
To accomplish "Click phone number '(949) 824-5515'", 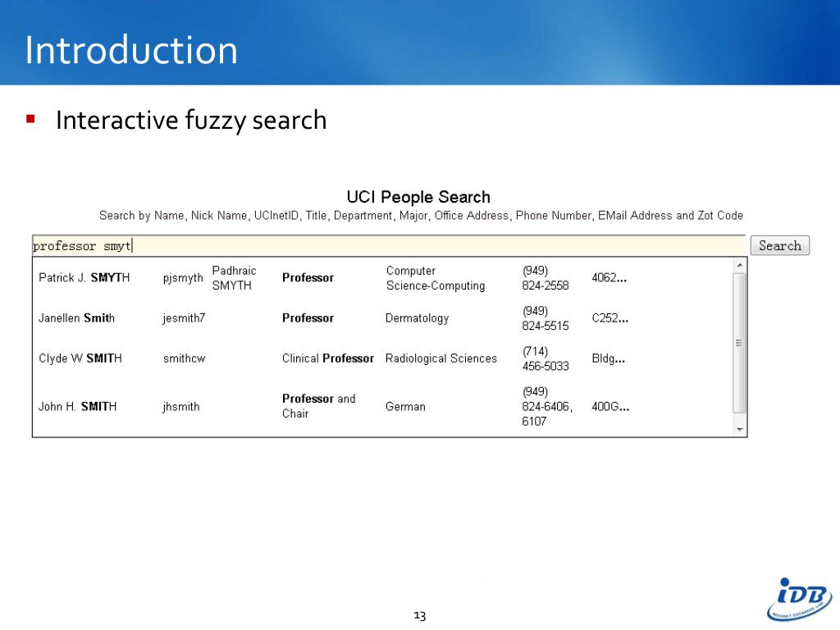I will click(546, 318).
